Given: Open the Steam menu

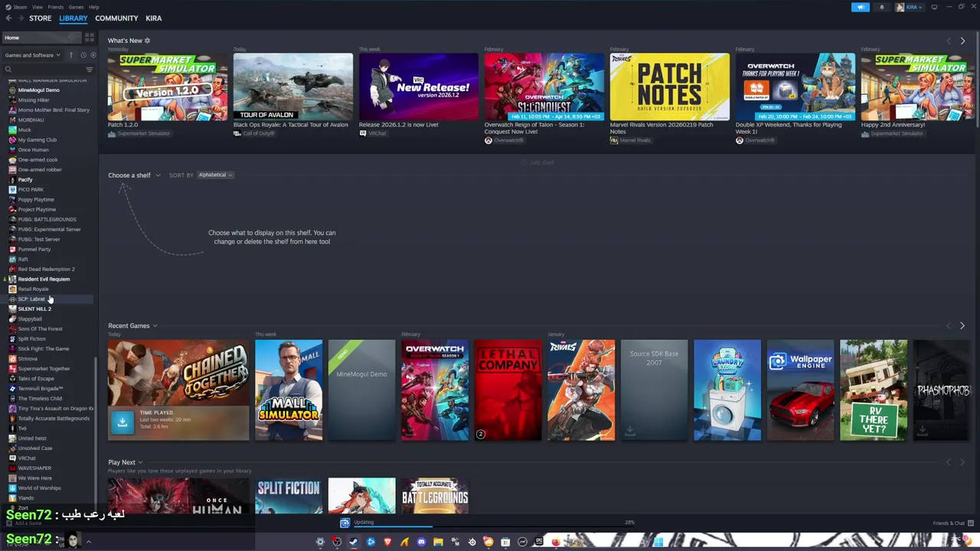Looking at the screenshot, I should click(x=20, y=7).
